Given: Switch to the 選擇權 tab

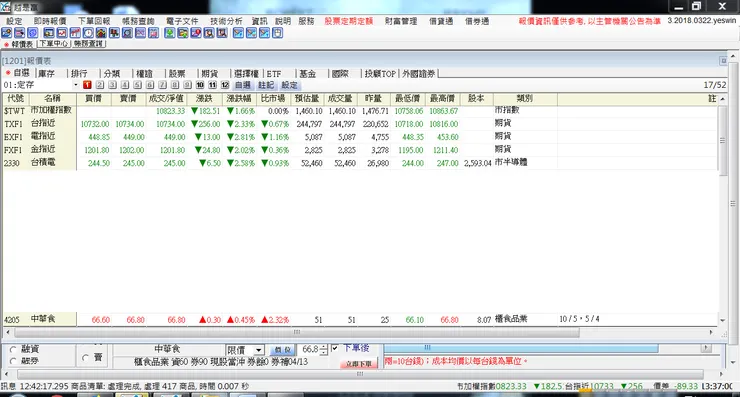Looking at the screenshot, I should (x=246, y=74).
